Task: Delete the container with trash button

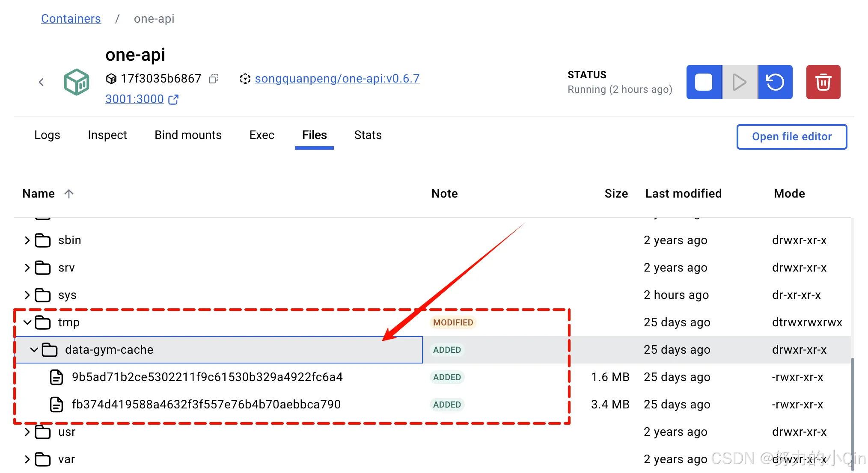Action: pos(823,82)
